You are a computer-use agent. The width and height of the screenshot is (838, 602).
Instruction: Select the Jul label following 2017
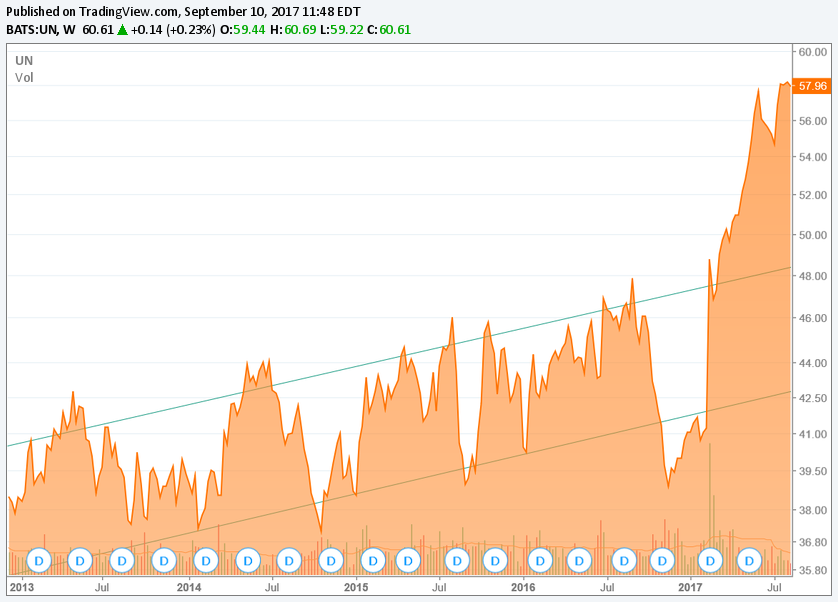pos(775,588)
